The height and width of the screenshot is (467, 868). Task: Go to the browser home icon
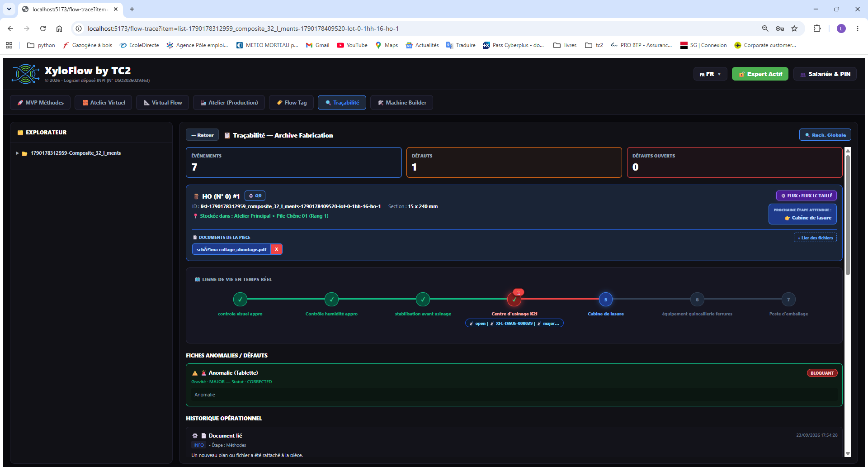click(x=59, y=29)
